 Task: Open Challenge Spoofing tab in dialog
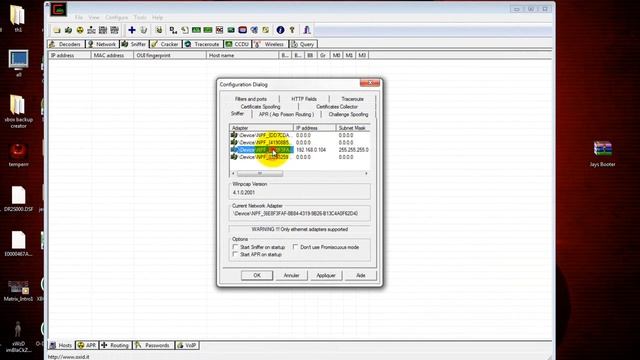(x=348, y=114)
